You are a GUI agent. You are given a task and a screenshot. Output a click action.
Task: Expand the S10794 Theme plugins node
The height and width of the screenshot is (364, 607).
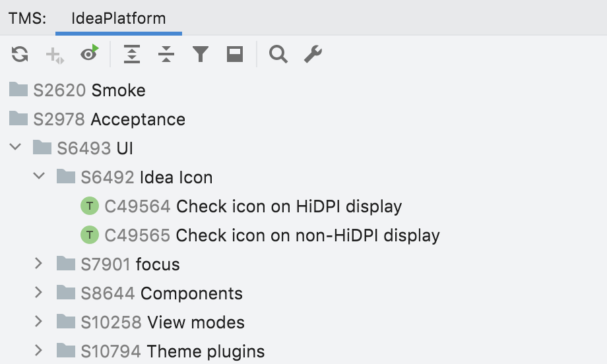(x=38, y=350)
